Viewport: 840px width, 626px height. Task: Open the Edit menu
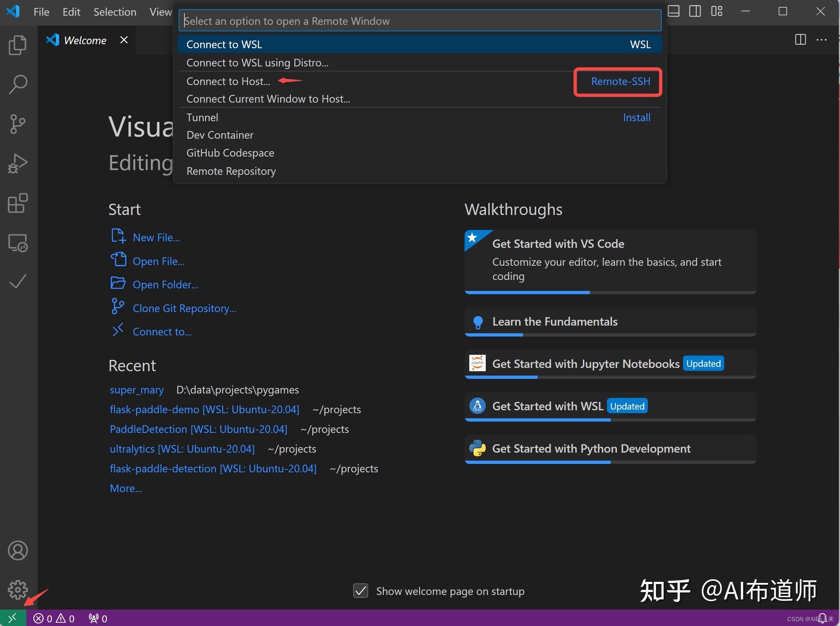coord(71,12)
